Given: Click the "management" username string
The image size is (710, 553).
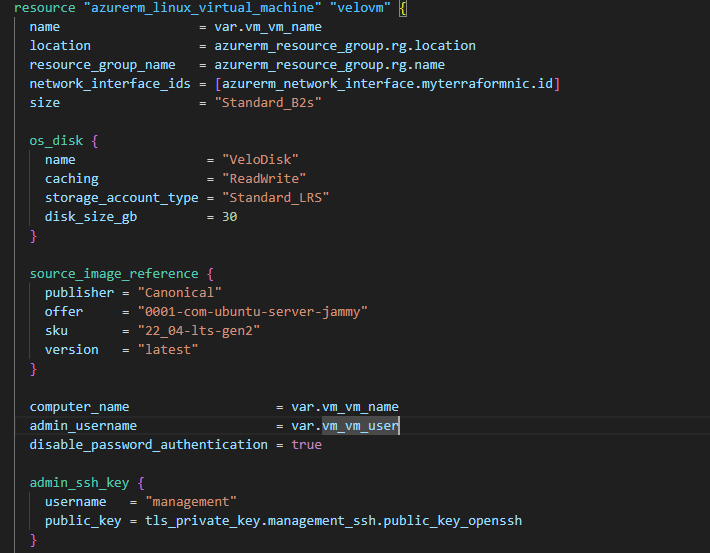Looking at the screenshot, I should click(x=190, y=502).
